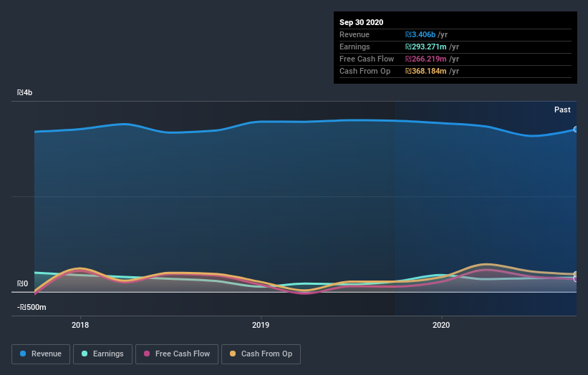Click the ₪293.271m earnings value
Image resolution: width=588 pixels, height=375 pixels.
(x=425, y=47)
